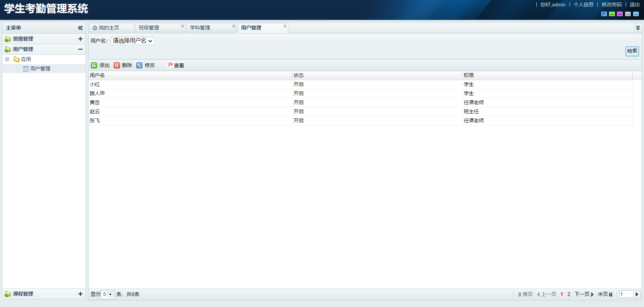Click the home icon on 我的主页 tab

(x=95, y=28)
